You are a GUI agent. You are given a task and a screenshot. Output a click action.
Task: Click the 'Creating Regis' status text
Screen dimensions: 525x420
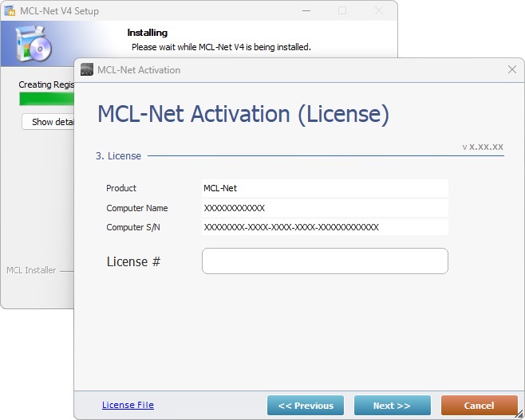(x=46, y=84)
